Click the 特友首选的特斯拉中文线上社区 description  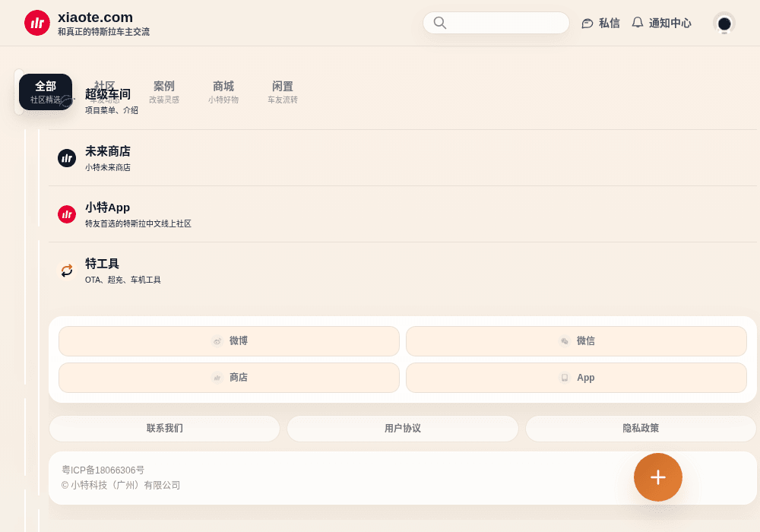pos(138,223)
